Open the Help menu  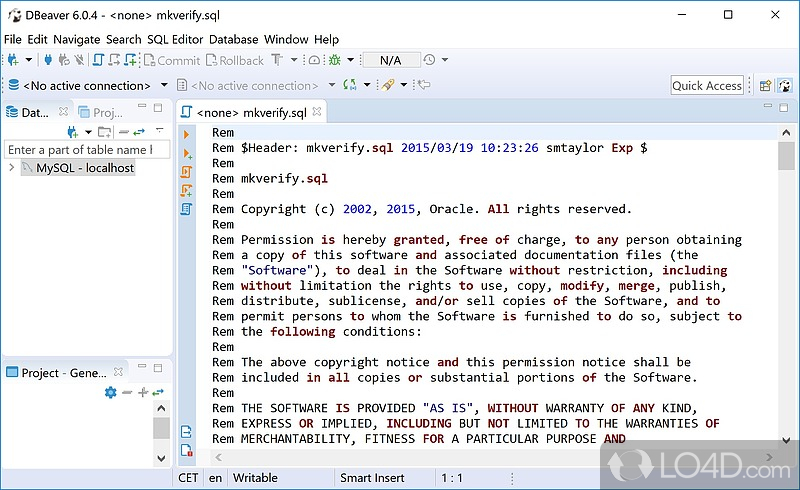(327, 39)
